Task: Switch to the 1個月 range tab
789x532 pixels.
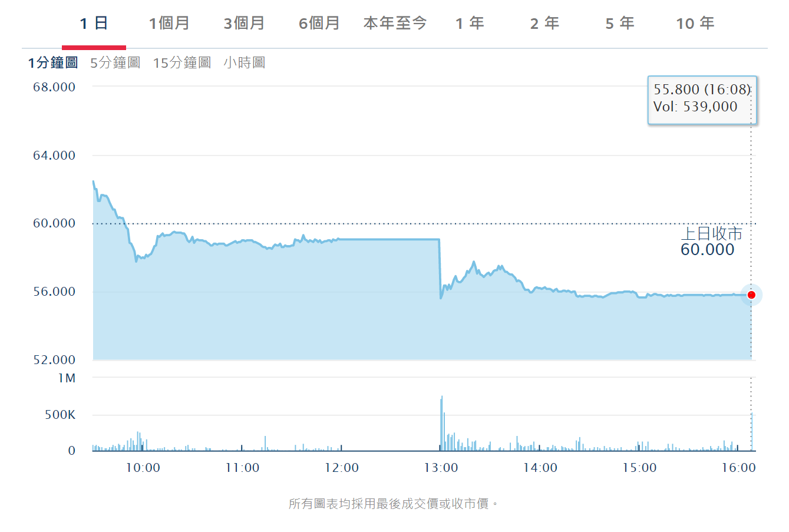Action: 169,24
